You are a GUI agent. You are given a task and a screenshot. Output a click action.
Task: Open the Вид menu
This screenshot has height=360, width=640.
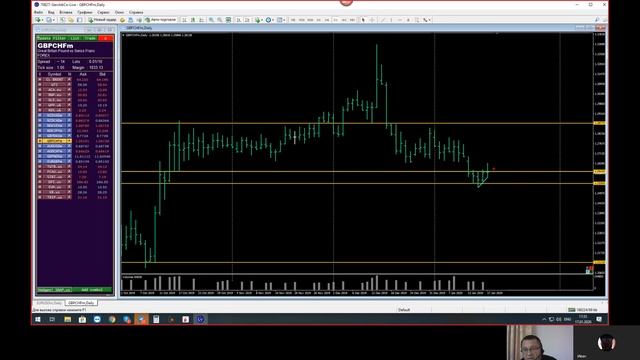pyautogui.click(x=51, y=12)
